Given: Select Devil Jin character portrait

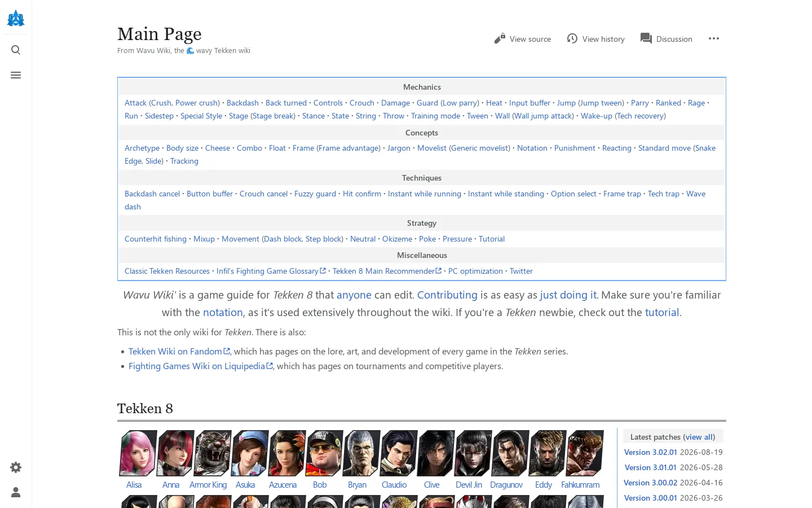Looking at the screenshot, I should [473, 453].
